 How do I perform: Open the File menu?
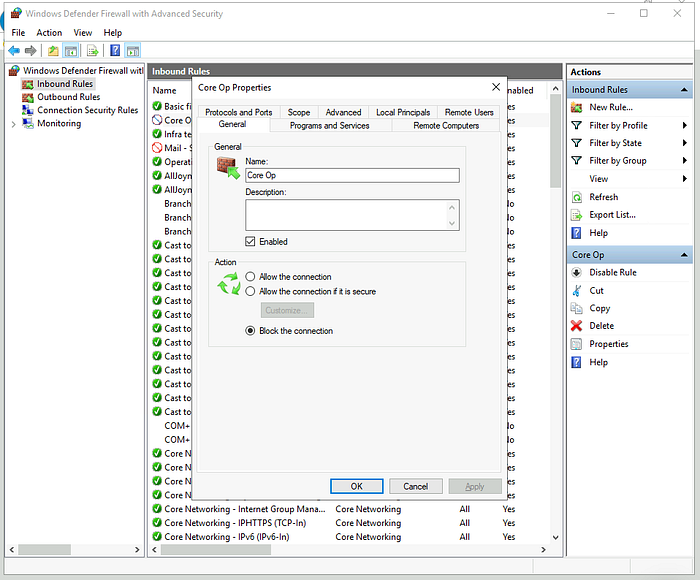[x=18, y=33]
